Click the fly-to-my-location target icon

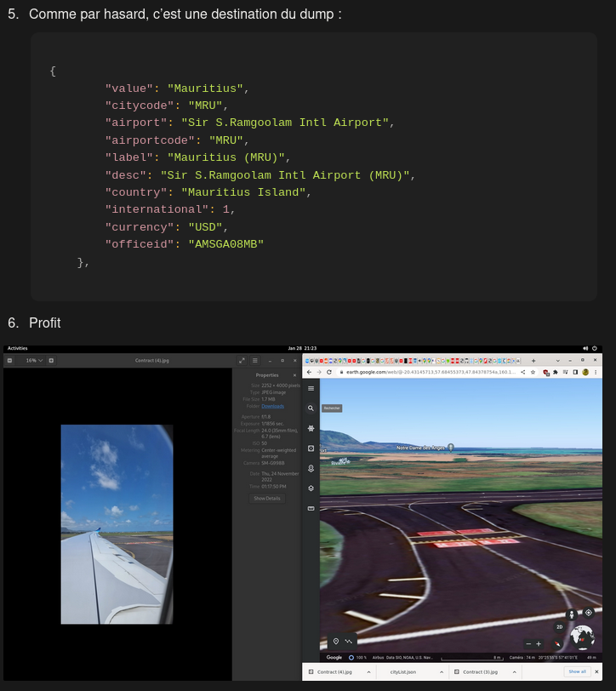[x=588, y=612]
